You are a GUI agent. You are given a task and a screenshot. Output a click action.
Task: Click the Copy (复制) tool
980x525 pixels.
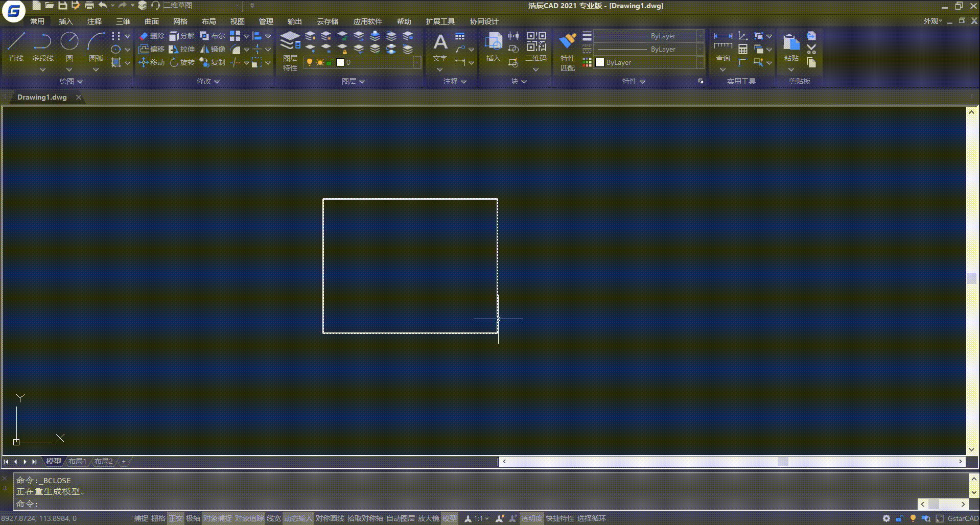coord(213,62)
